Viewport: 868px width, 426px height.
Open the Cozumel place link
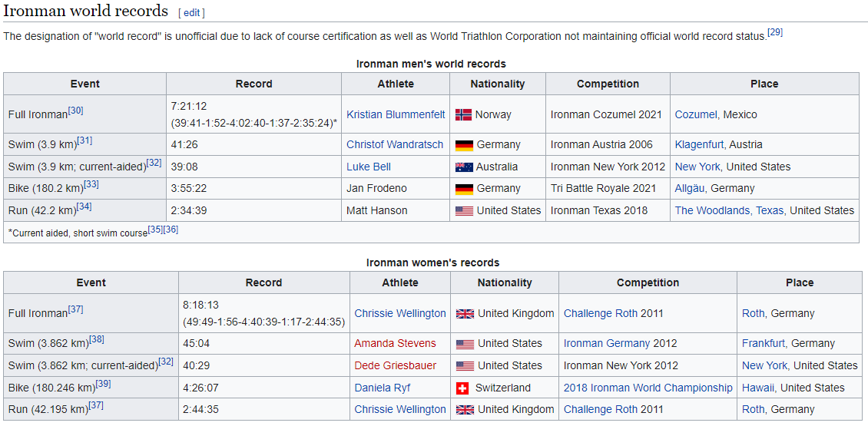pyautogui.click(x=696, y=114)
